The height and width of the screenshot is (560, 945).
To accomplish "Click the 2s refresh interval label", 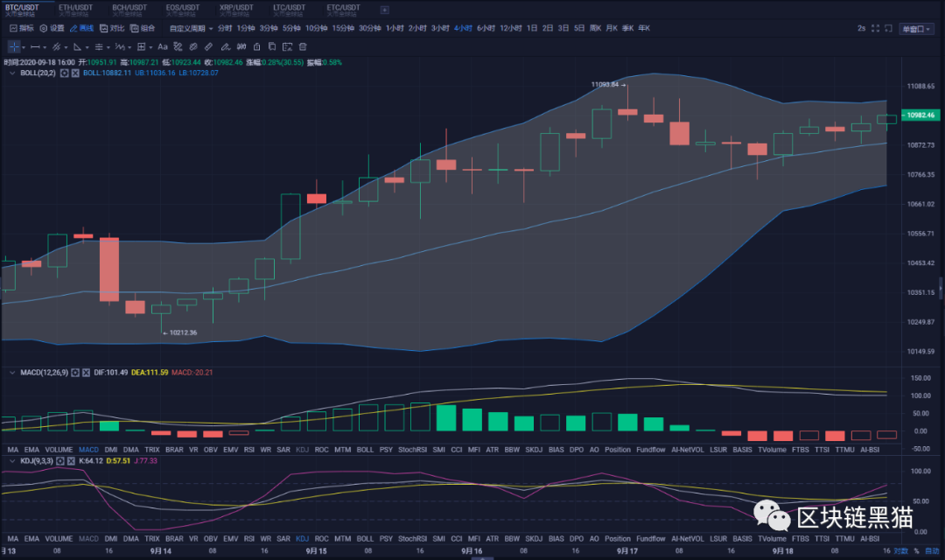I will point(861,28).
